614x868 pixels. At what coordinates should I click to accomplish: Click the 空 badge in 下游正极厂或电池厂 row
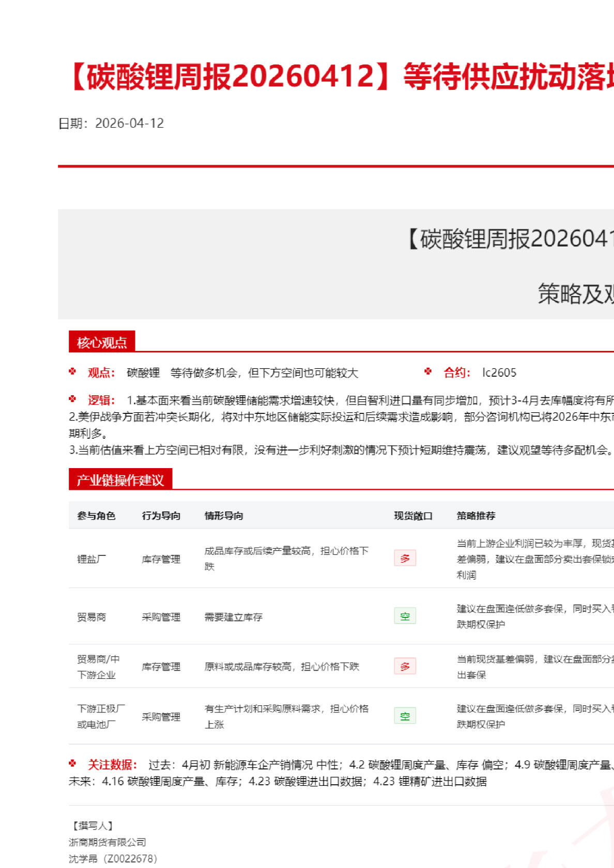tap(405, 716)
